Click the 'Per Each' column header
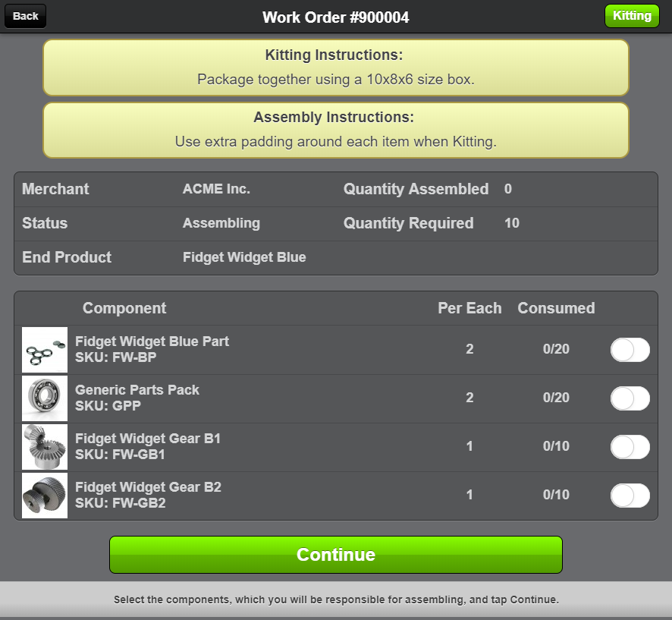Screen dimensions: 672x620 coord(469,308)
